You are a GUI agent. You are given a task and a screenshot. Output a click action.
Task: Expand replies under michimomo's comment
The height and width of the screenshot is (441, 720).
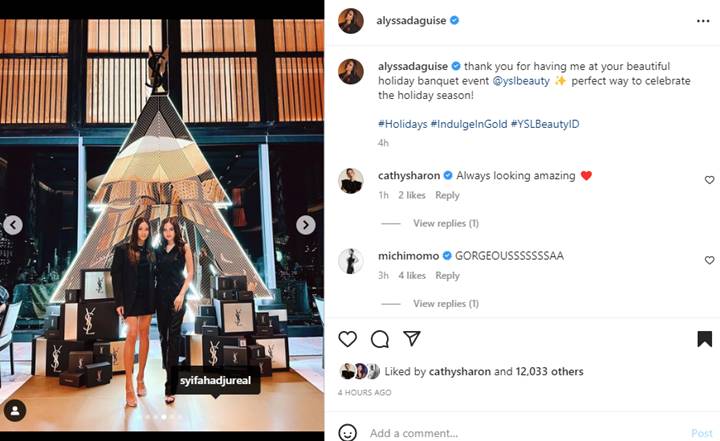tap(445, 304)
